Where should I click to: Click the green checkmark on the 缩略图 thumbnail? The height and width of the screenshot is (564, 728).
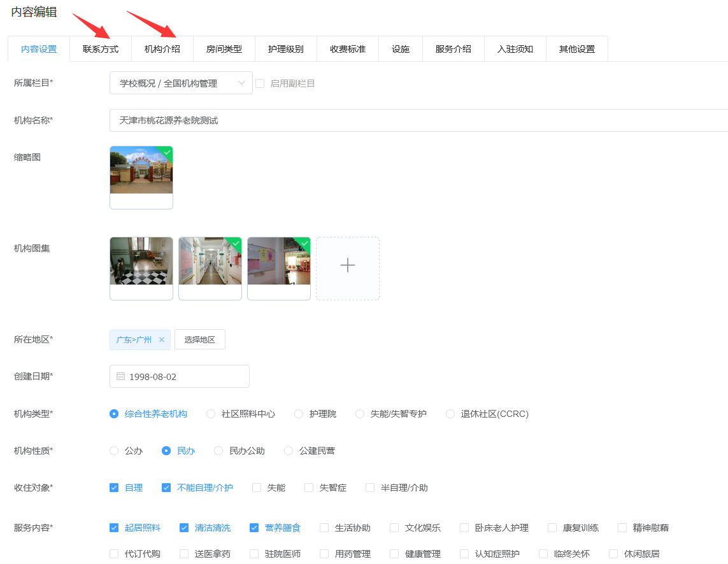[166, 153]
